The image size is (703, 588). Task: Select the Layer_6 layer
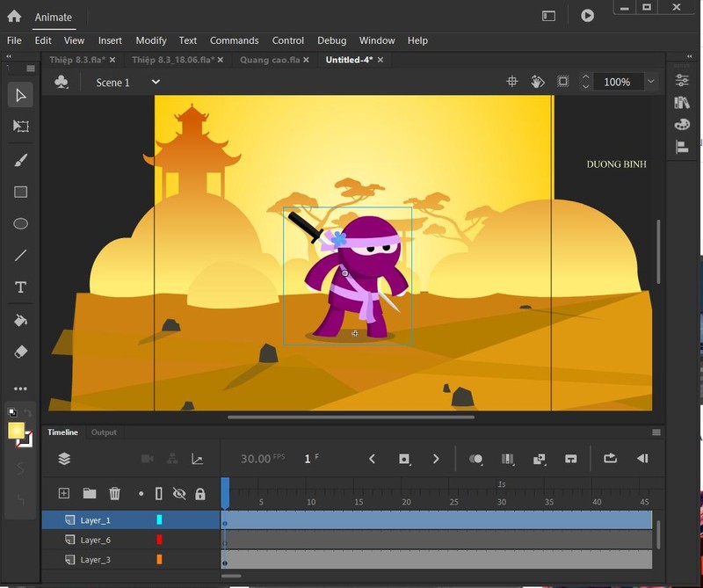(96, 540)
